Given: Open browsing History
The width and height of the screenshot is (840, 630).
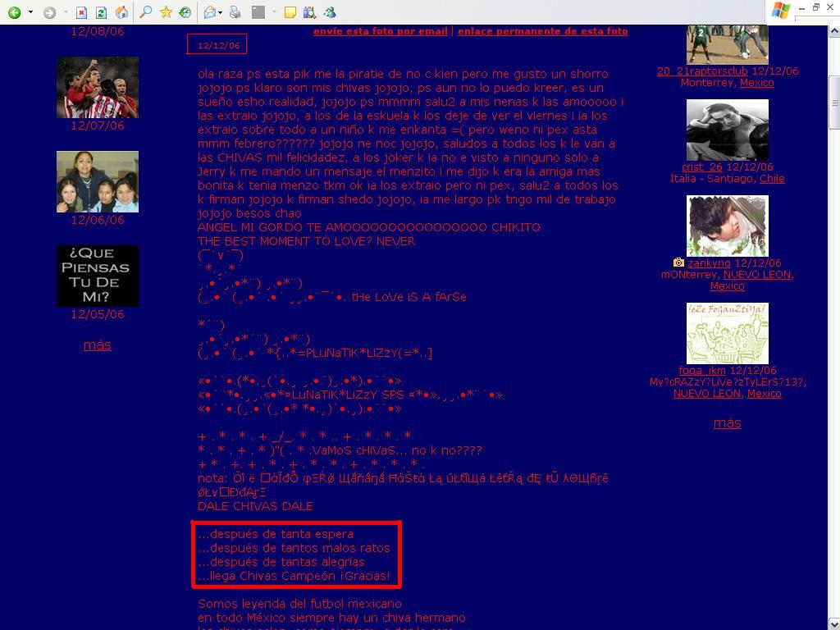Looking at the screenshot, I should (185, 12).
